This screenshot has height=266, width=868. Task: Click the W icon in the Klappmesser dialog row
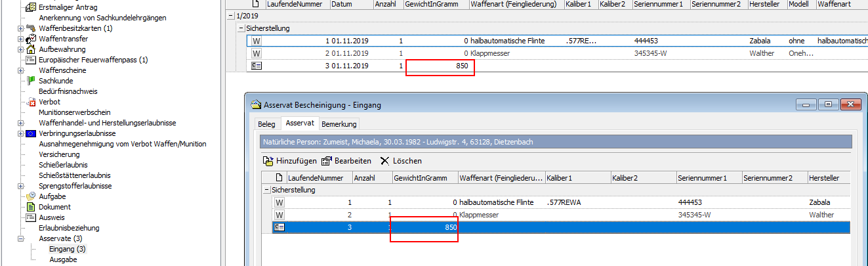[x=279, y=215]
